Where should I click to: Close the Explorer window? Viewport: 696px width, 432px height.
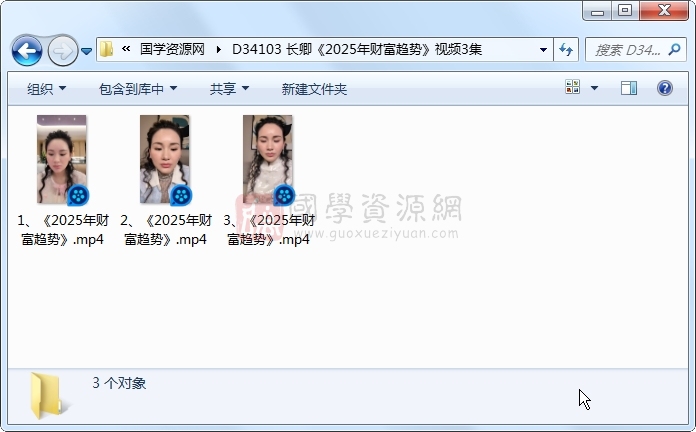[x=664, y=10]
